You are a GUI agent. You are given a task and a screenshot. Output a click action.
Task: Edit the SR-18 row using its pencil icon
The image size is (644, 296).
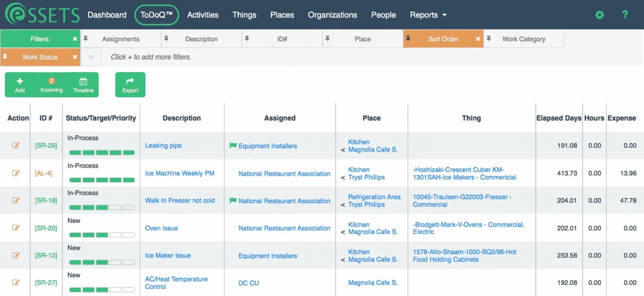click(x=16, y=200)
